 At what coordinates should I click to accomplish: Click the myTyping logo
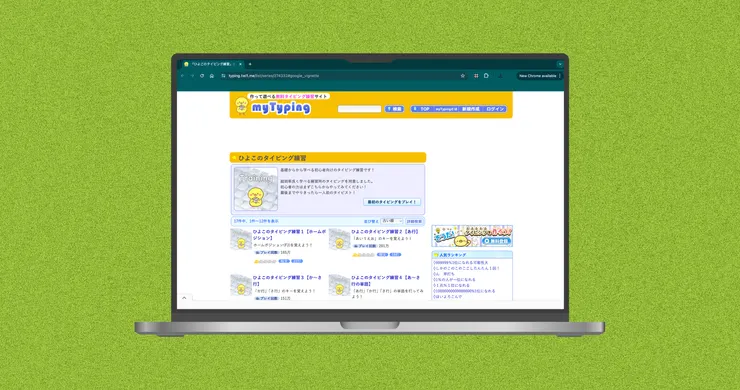click(x=281, y=108)
